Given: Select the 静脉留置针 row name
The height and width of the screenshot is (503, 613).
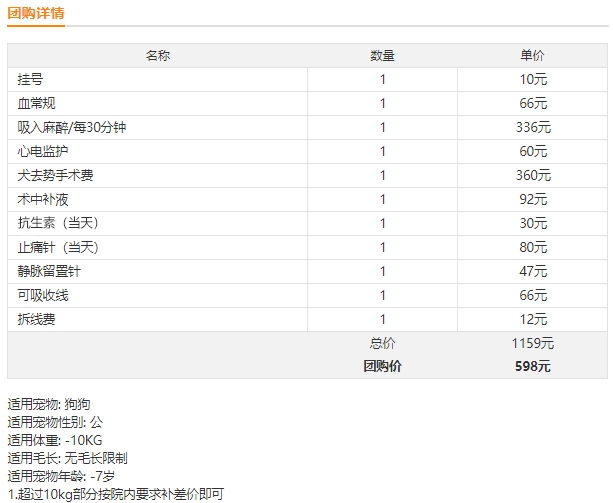Looking at the screenshot, I should [x=49, y=271].
